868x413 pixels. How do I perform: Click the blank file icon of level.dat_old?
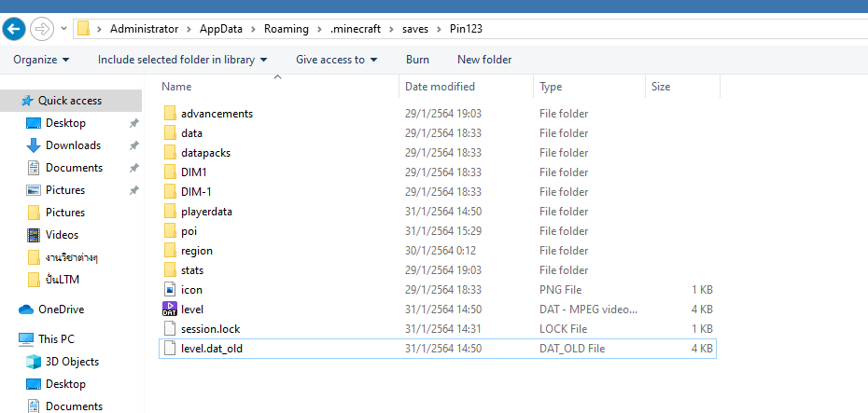170,349
